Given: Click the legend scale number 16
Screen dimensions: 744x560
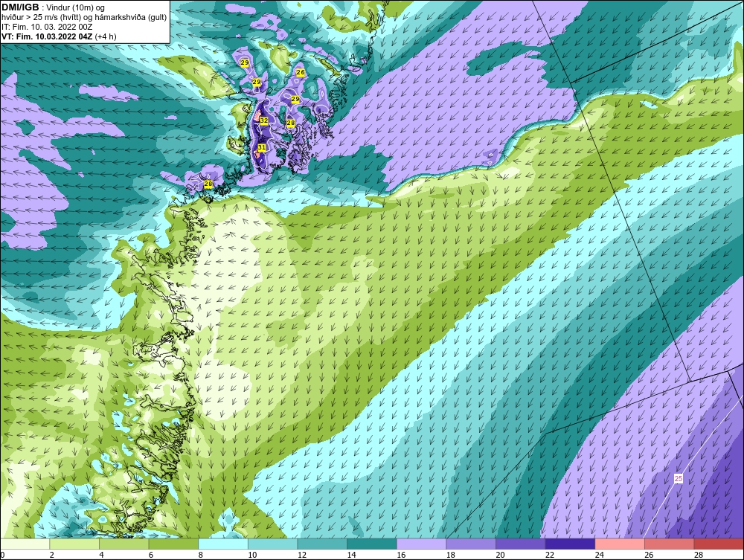Looking at the screenshot, I should click(401, 555).
